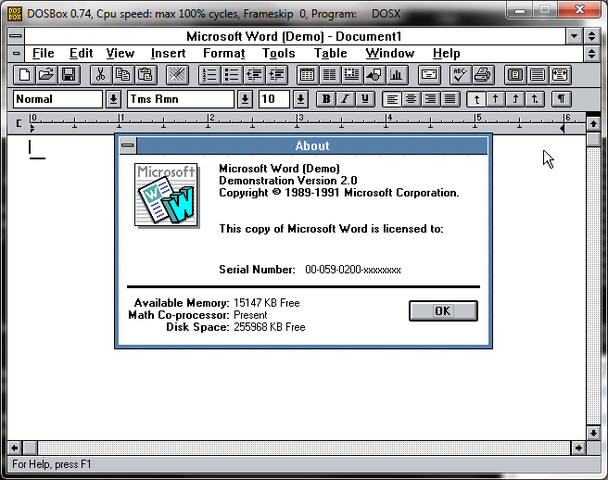Click the Microsoft Word logo in About dialog
The image size is (608, 480).
[166, 195]
